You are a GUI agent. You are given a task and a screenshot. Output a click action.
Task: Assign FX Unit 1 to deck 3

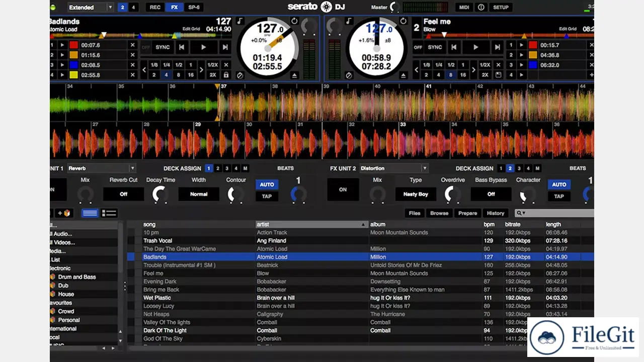227,168
